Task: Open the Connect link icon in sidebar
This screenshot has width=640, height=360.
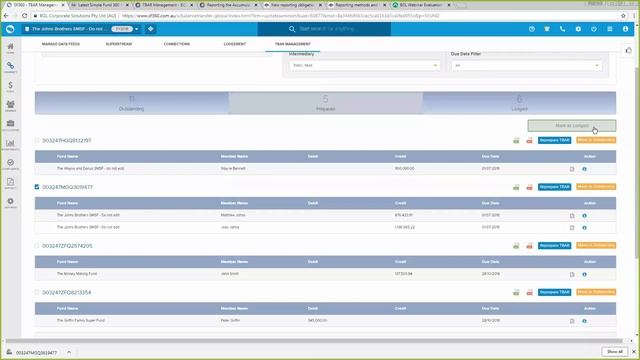Action: click(x=10, y=67)
